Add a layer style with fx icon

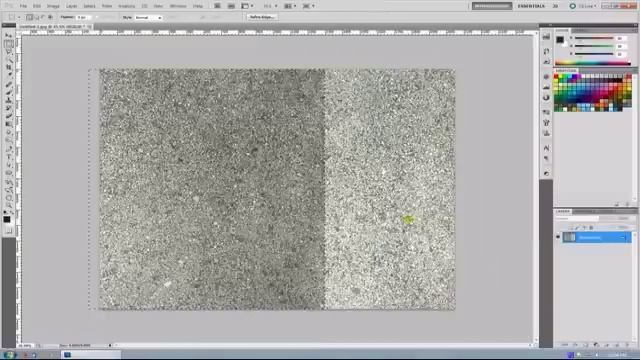click(575, 345)
